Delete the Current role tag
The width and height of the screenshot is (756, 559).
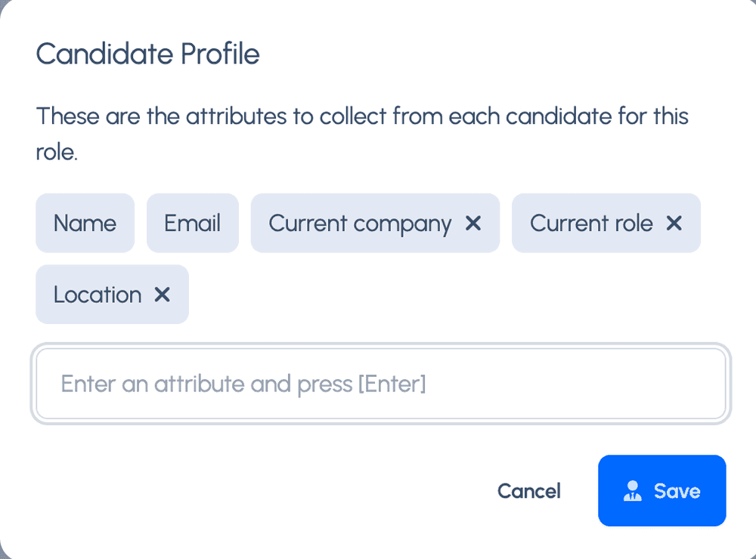[674, 223]
